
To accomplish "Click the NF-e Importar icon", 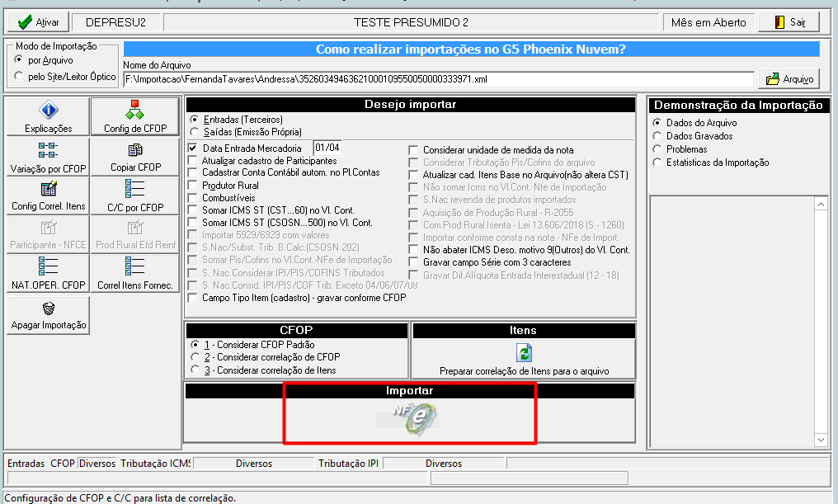I will pos(409,418).
